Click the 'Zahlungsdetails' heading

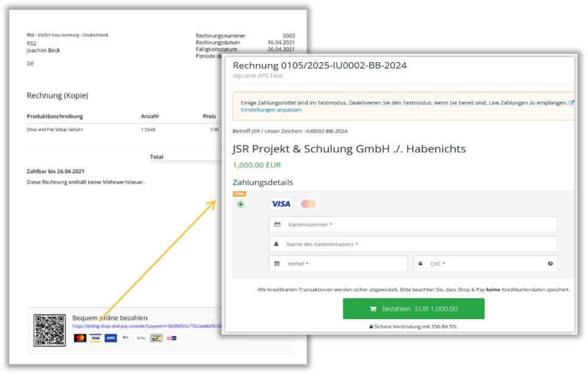tap(263, 183)
